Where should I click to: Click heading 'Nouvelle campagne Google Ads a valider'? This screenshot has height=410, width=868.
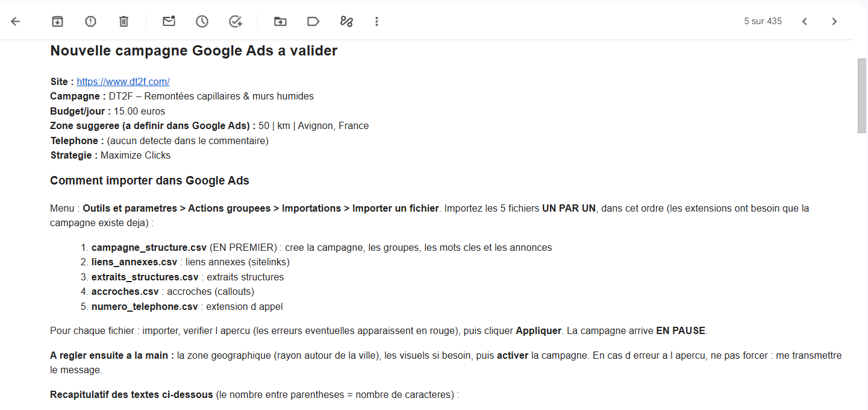click(193, 51)
